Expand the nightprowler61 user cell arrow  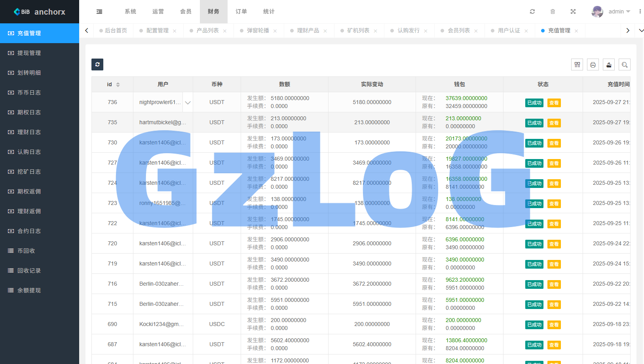pos(188,102)
